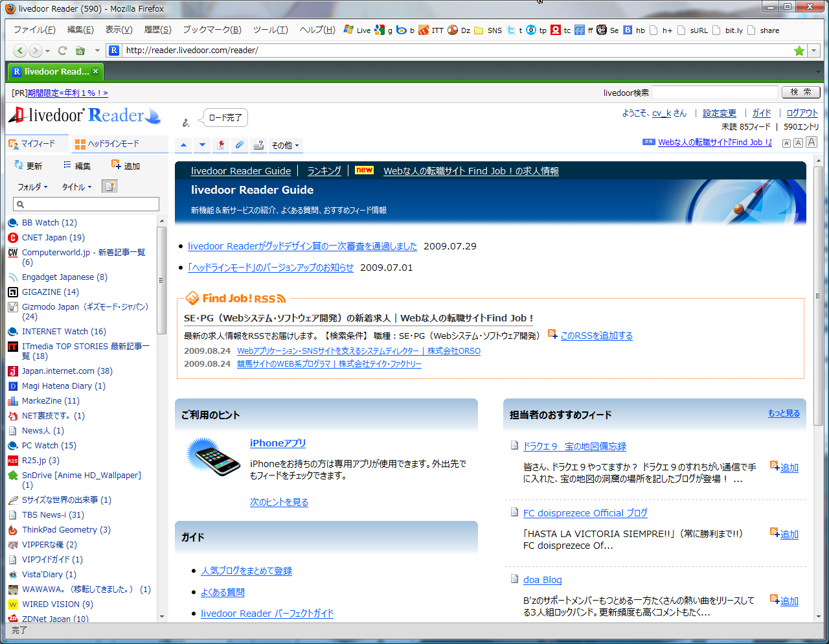Click the Firefox forward arrow button
Viewport: 829px width, 644px height.
36,51
